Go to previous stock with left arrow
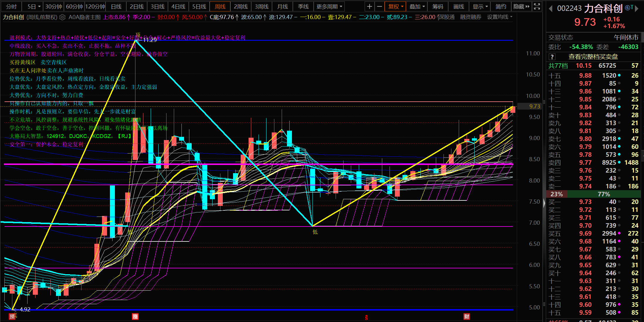 550,9
